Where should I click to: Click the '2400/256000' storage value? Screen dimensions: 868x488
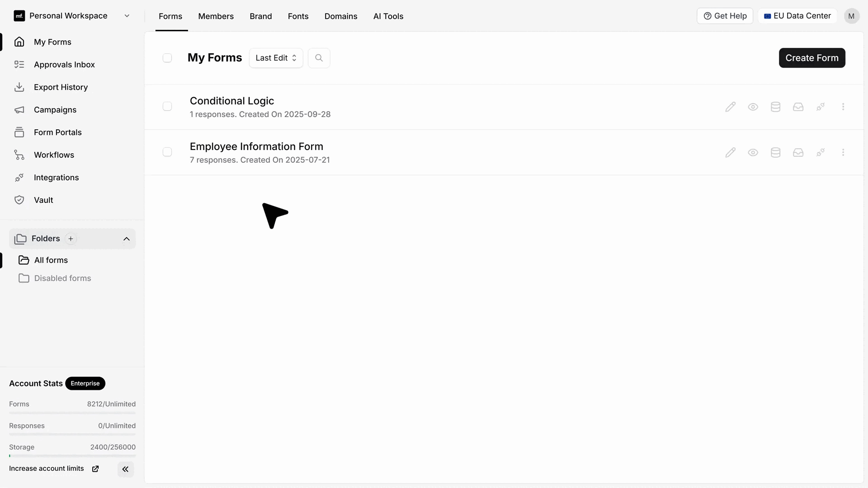click(113, 447)
